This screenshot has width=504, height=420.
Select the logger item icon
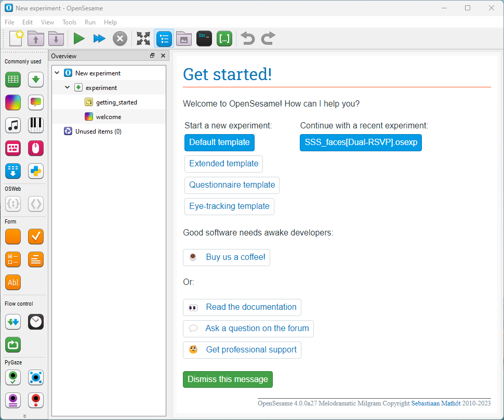coord(13,171)
